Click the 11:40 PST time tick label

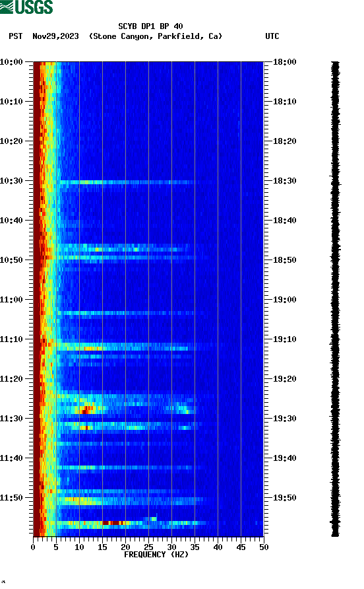[x=11, y=458]
